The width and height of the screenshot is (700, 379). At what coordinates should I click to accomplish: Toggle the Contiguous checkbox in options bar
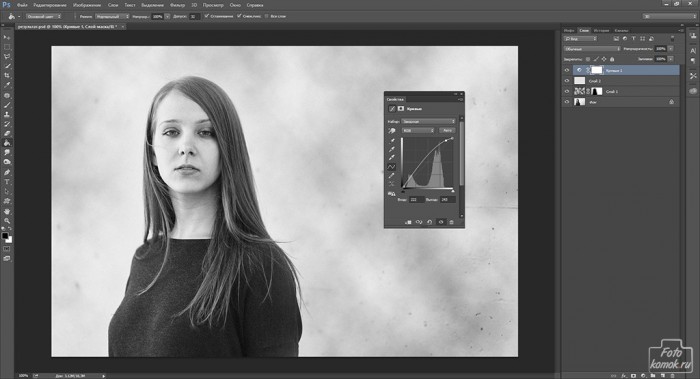point(239,16)
